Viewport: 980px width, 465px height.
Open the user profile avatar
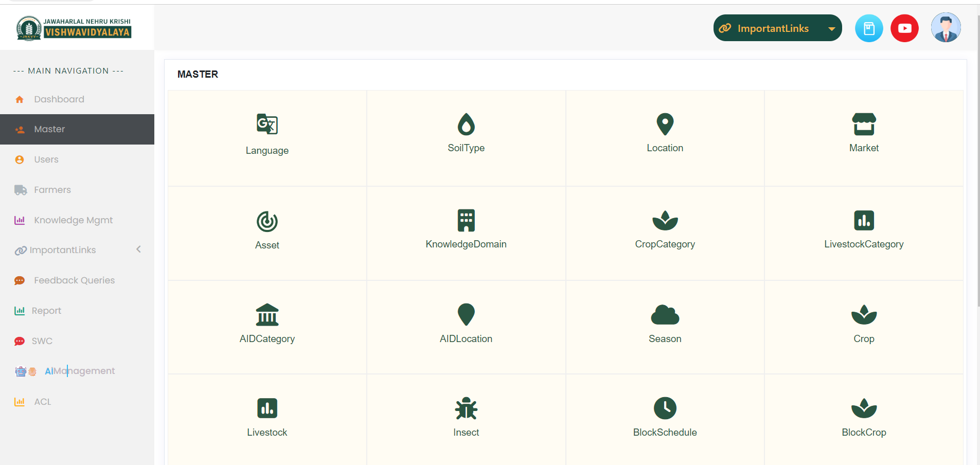pyautogui.click(x=946, y=28)
